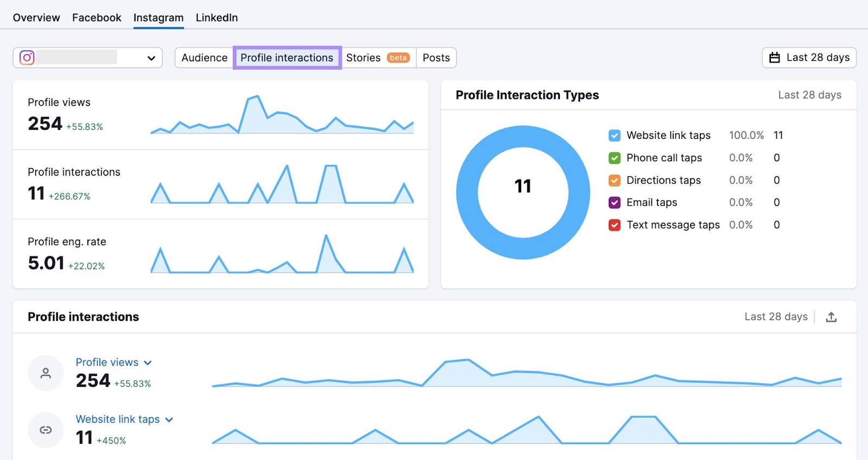Open the LinkedIn tab
This screenshot has height=460, width=868.
click(x=216, y=18)
